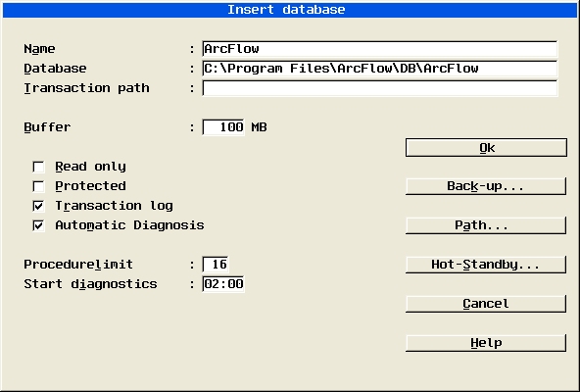Uncheck the Transaction log option
Screen dimensions: 580x392
coord(38,206)
